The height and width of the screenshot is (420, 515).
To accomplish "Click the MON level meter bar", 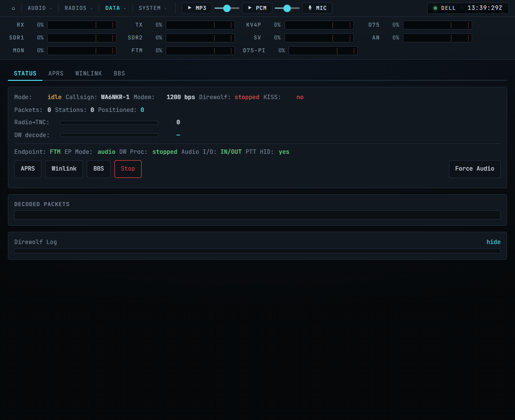I will coord(82,51).
